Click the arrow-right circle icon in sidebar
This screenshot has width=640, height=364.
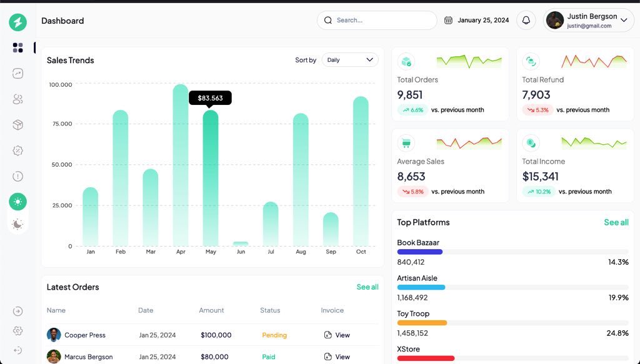click(x=17, y=312)
